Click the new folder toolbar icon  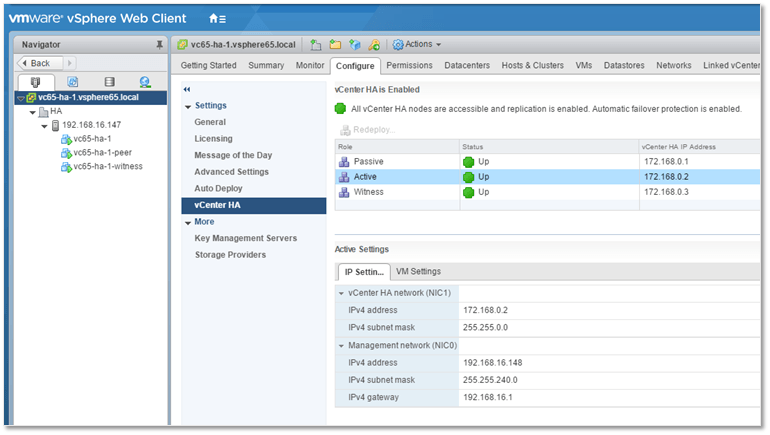click(x=335, y=45)
